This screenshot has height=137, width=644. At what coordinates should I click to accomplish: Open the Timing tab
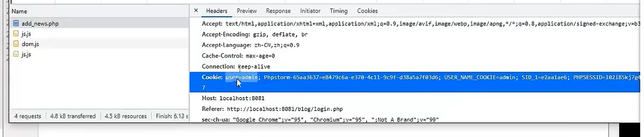coord(338,11)
